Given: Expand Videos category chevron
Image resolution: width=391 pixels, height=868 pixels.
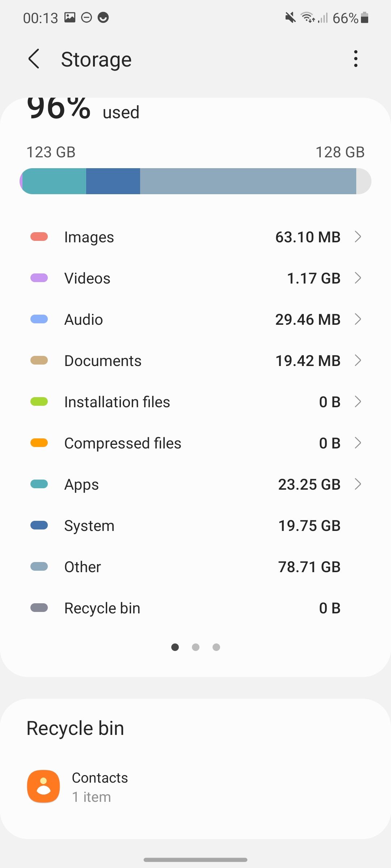Looking at the screenshot, I should tap(358, 278).
